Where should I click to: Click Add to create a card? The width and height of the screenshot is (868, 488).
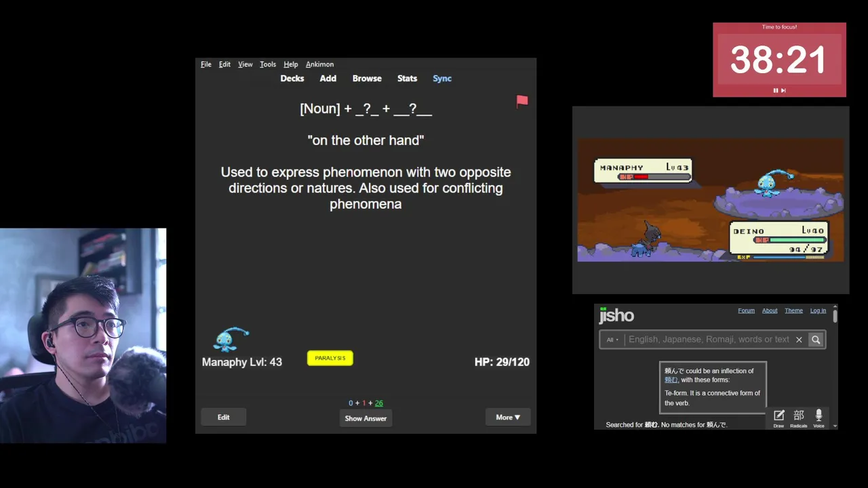328,79
